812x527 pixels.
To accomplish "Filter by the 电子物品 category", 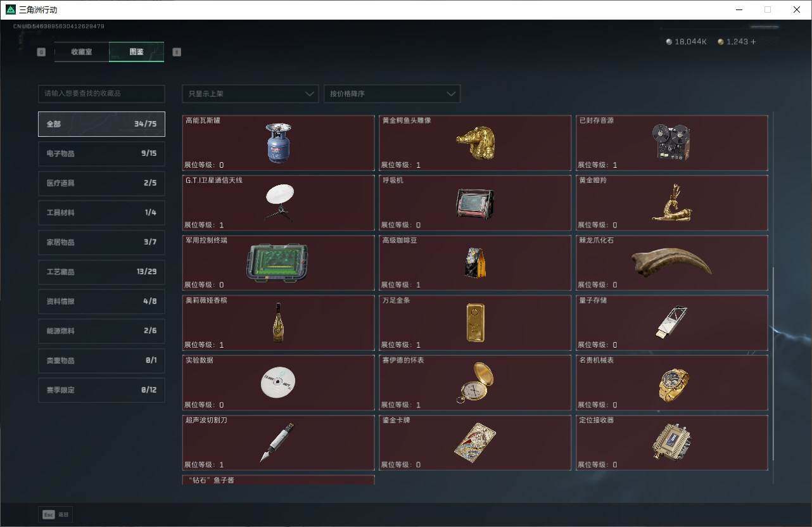I will [101, 153].
